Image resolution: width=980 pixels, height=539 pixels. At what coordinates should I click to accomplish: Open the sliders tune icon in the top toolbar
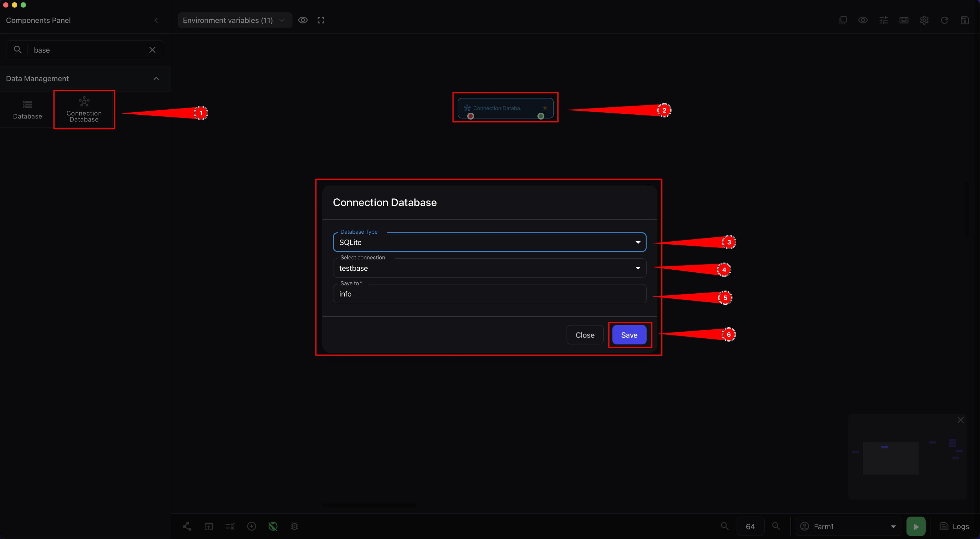pos(883,20)
